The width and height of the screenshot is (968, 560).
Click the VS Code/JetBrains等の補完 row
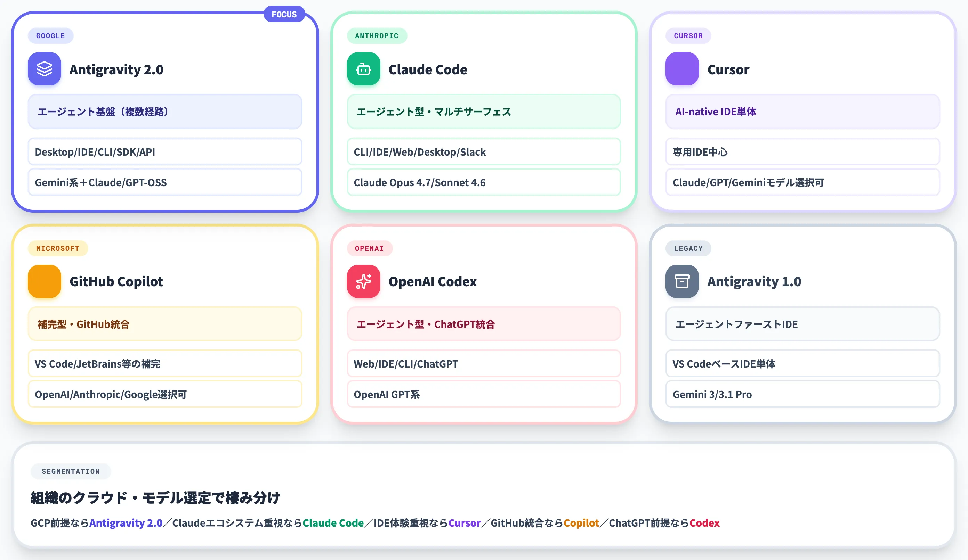tap(165, 363)
